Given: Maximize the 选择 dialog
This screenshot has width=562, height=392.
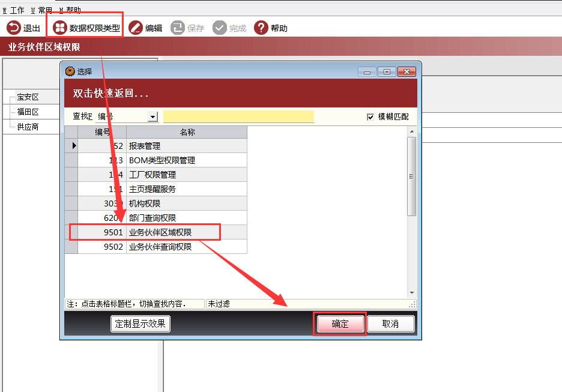Looking at the screenshot, I should coord(387,72).
